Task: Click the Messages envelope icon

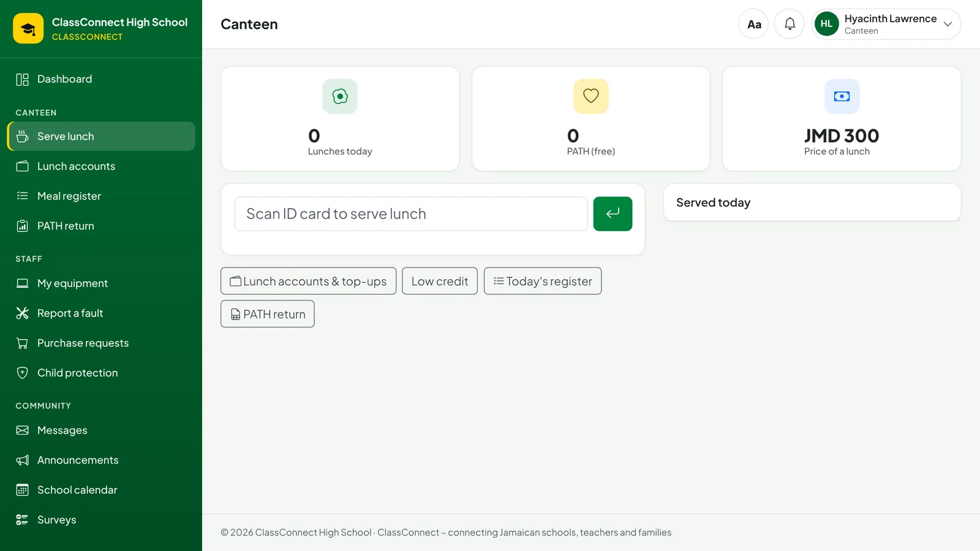Action: (23, 430)
